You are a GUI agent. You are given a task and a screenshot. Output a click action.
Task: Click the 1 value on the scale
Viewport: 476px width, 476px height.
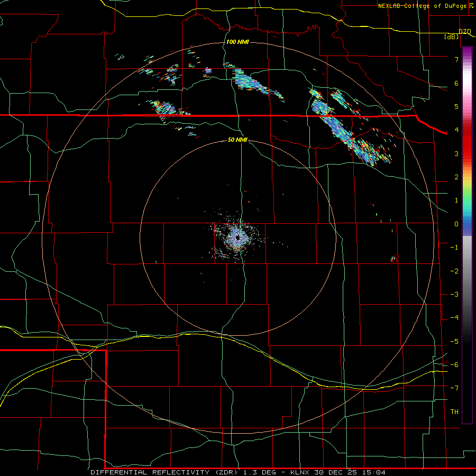[x=456, y=200]
